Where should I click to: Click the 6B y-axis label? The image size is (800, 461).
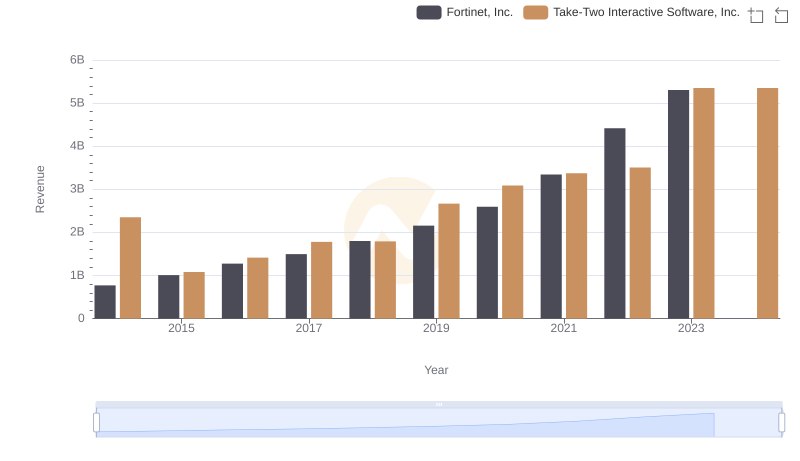point(77,60)
